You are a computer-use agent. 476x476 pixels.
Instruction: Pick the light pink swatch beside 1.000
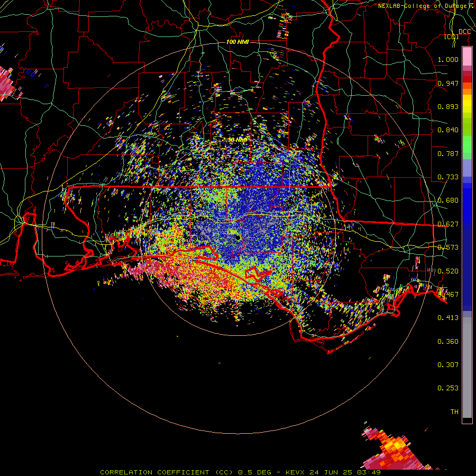467,56
